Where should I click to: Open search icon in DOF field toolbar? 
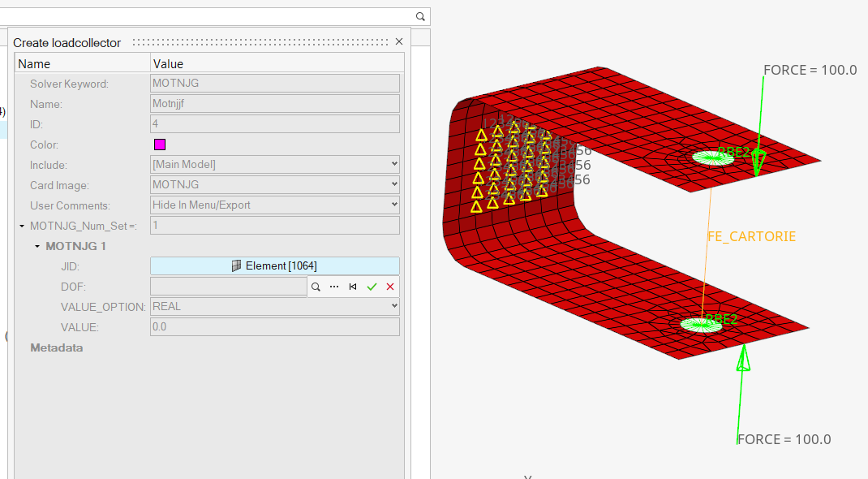(x=316, y=287)
